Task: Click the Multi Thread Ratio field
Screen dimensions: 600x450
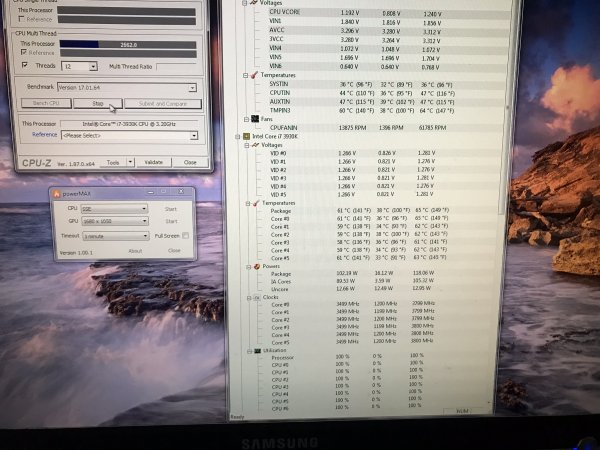Action: coord(176,67)
